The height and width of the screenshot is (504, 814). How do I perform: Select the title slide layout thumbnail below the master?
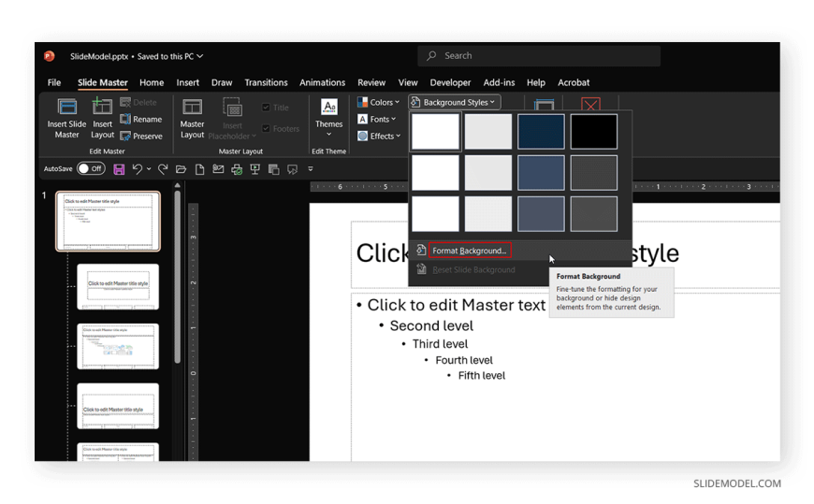point(118,286)
